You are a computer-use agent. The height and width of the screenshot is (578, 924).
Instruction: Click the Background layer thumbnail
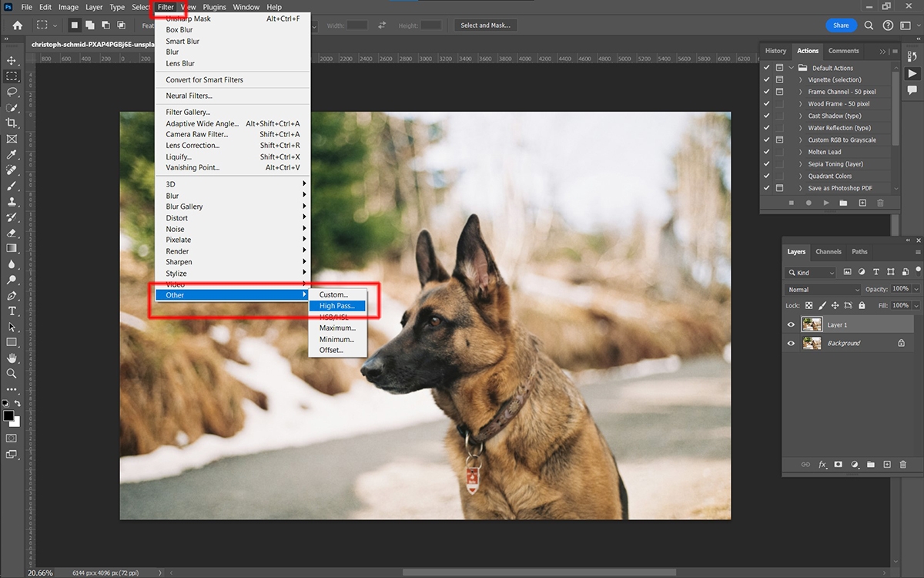pos(811,343)
